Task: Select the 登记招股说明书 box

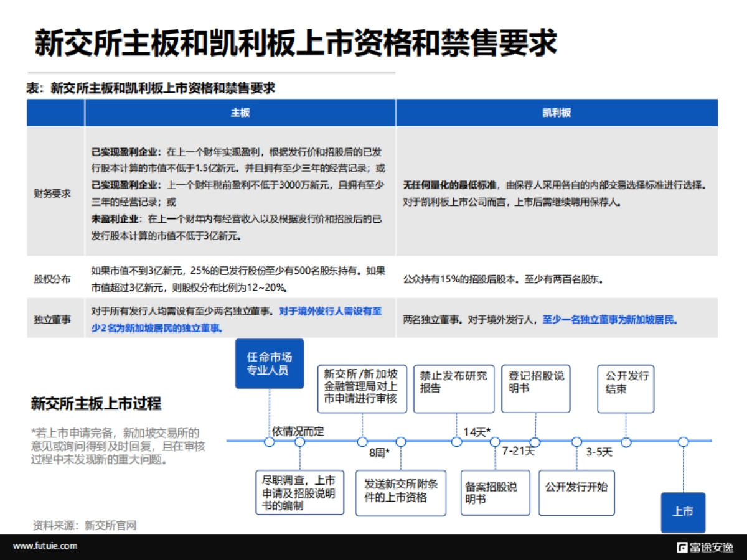Action: click(535, 388)
